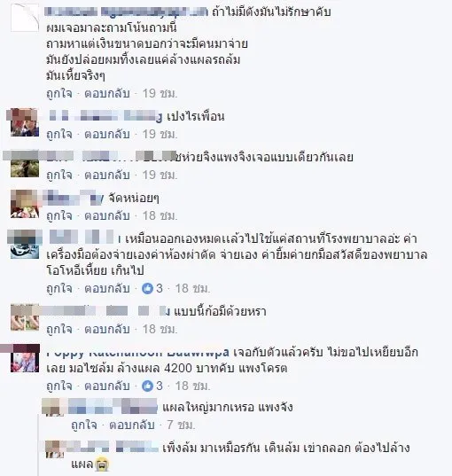This screenshot has width=452, height=476.
Task: Click ถูกใจ under the first comment ending 'มันเหี้ยจริงๆ'
Action: [x=59, y=93]
